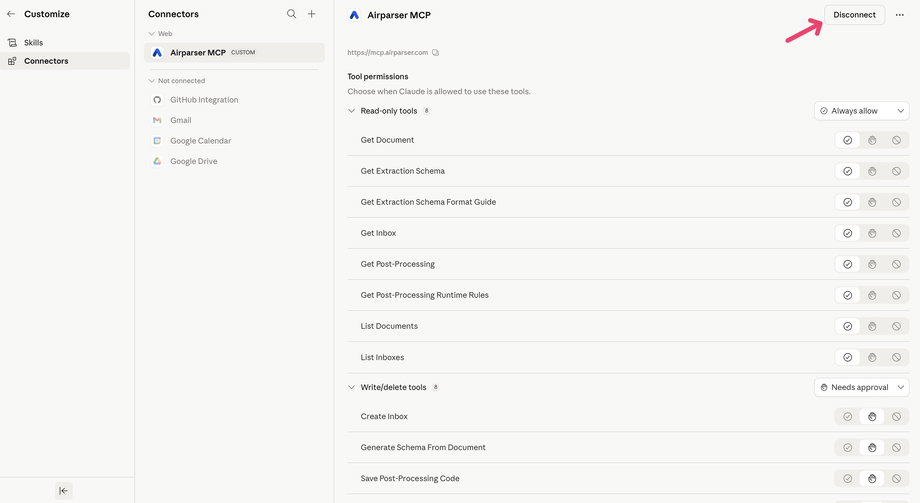Viewport: 920px width, 503px height.
Task: Search connectors with the magnifier icon
Action: 292,14
